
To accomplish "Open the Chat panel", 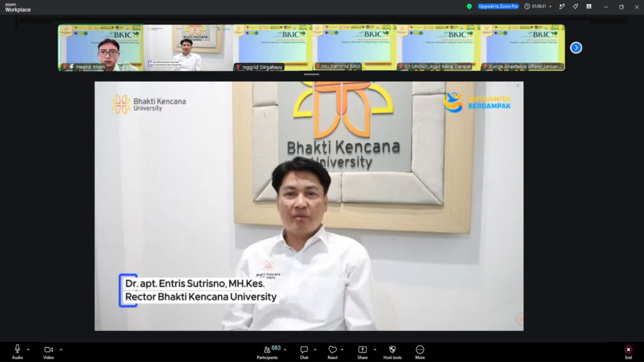I will coord(304,352).
